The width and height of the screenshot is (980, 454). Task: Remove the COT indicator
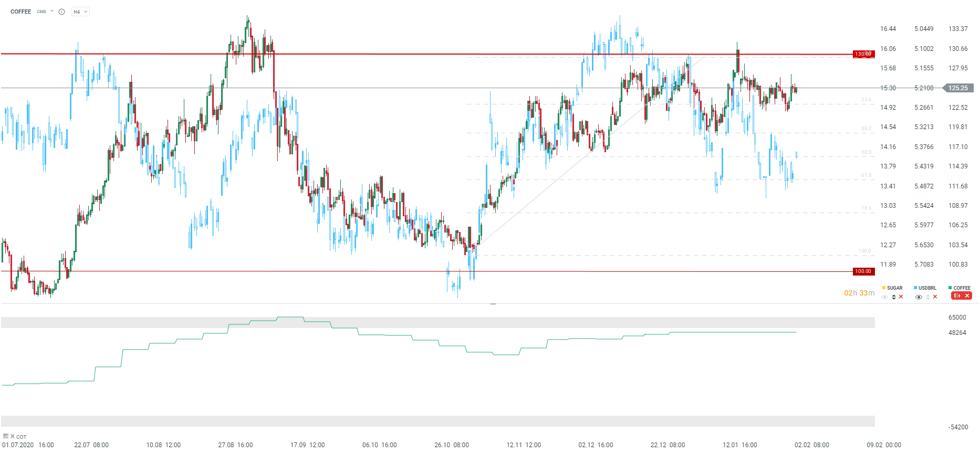(13, 436)
